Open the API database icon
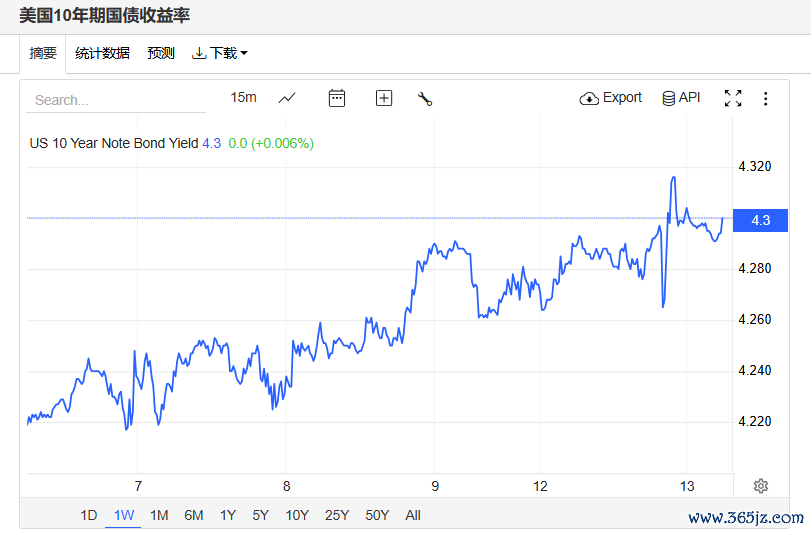This screenshot has height=533, width=811. [681, 98]
